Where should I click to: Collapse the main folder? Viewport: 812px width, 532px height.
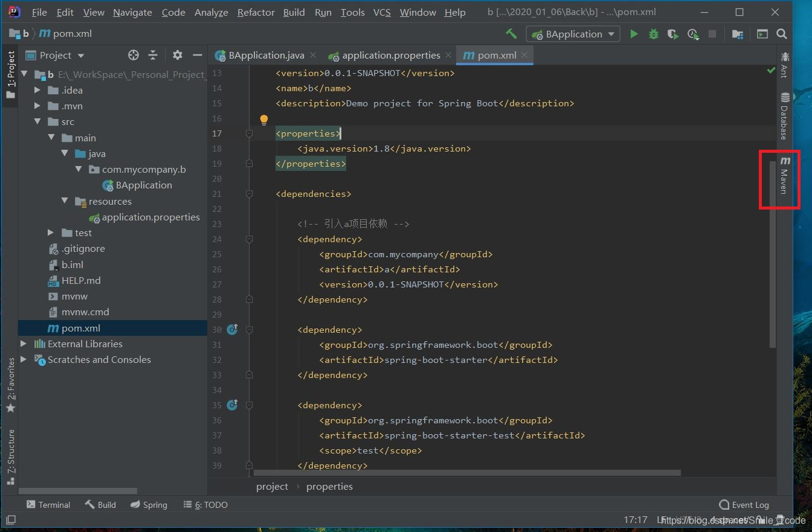coord(51,138)
